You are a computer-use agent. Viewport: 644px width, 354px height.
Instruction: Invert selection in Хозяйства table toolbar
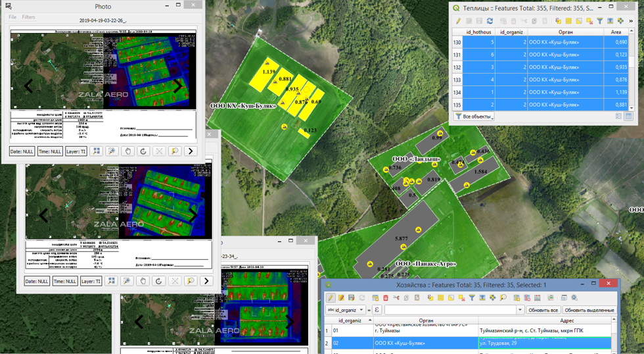(x=451, y=297)
